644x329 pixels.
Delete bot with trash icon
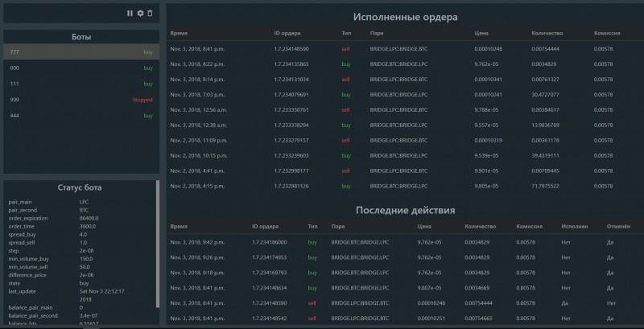tap(149, 14)
